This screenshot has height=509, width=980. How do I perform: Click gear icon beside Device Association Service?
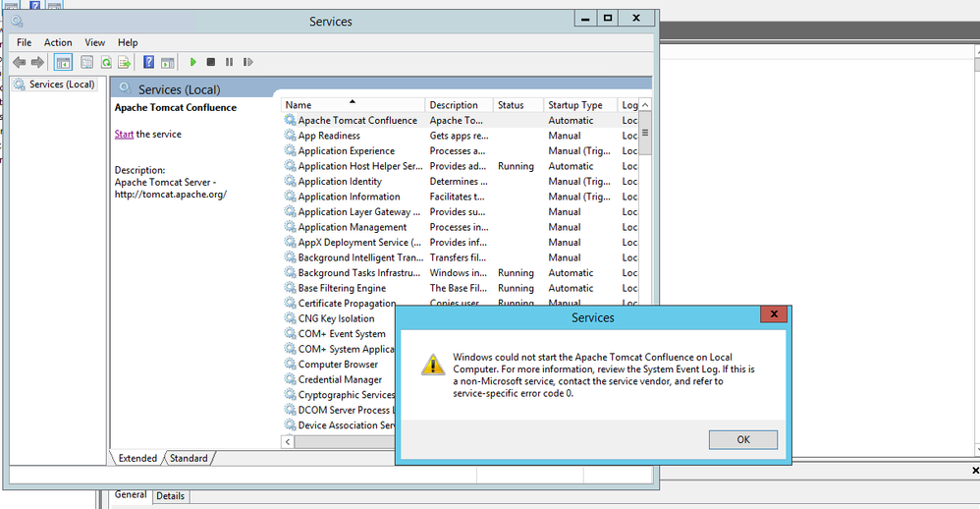(290, 424)
